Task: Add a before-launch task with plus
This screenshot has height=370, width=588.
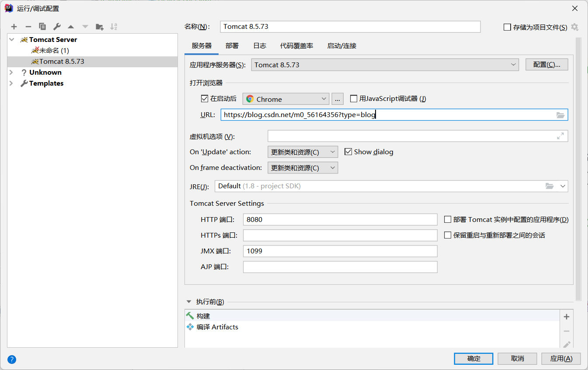Action: pyautogui.click(x=567, y=317)
